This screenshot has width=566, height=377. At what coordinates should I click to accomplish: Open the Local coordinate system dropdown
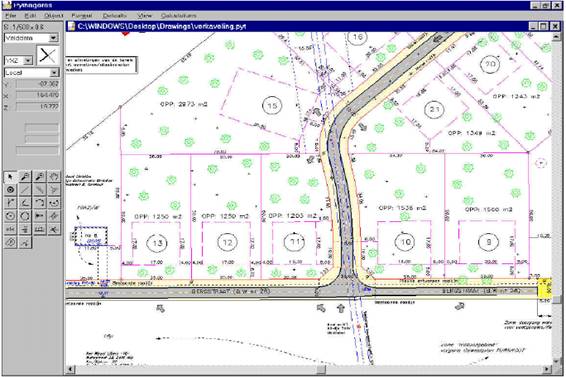(54, 73)
